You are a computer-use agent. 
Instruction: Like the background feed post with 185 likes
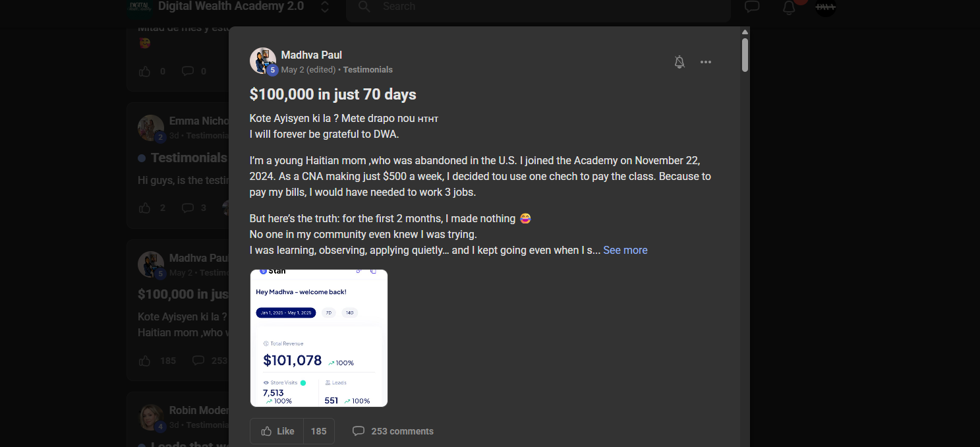(x=145, y=361)
